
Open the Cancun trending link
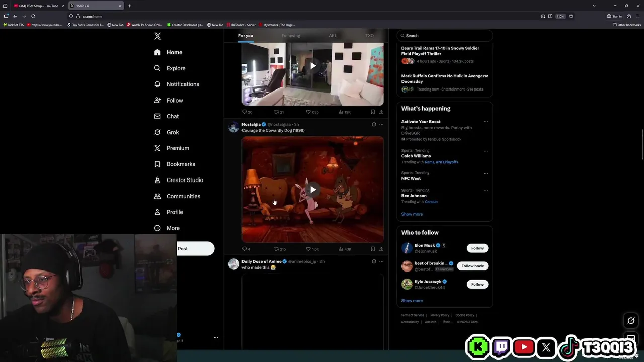pos(431,202)
